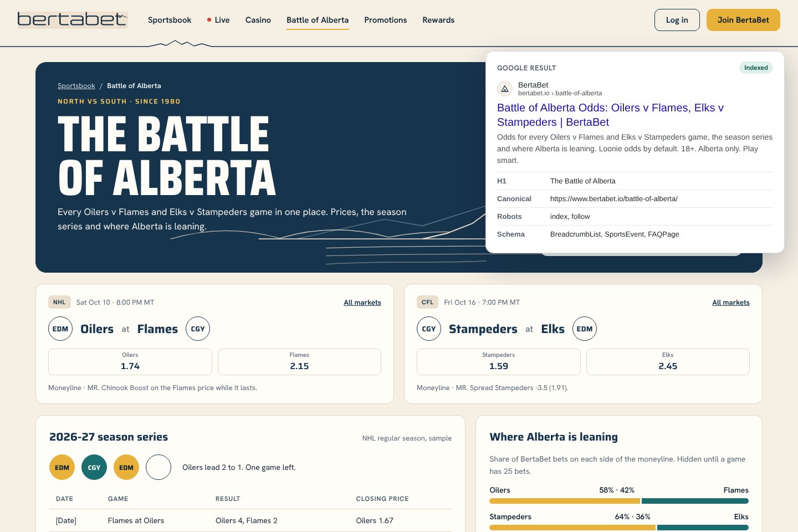798x532 pixels.
Task: Select the Battle of Alberta nav tab
Action: pyautogui.click(x=318, y=20)
